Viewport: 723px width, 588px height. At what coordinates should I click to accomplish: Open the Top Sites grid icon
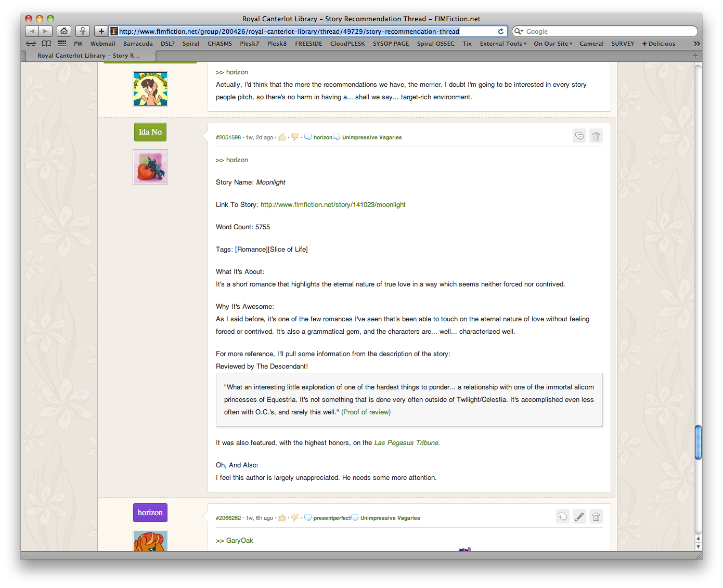[62, 44]
